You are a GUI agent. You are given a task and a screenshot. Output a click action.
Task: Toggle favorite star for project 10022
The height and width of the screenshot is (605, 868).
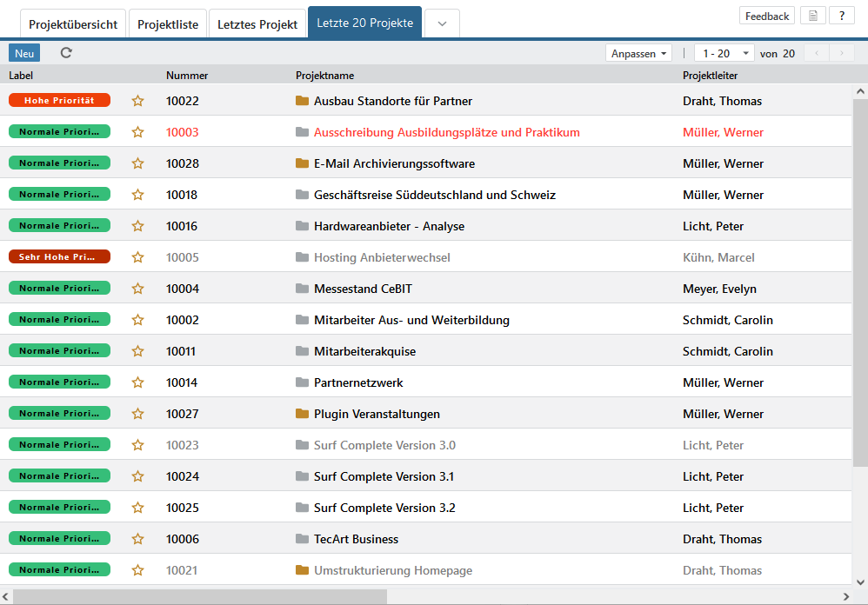click(x=137, y=101)
